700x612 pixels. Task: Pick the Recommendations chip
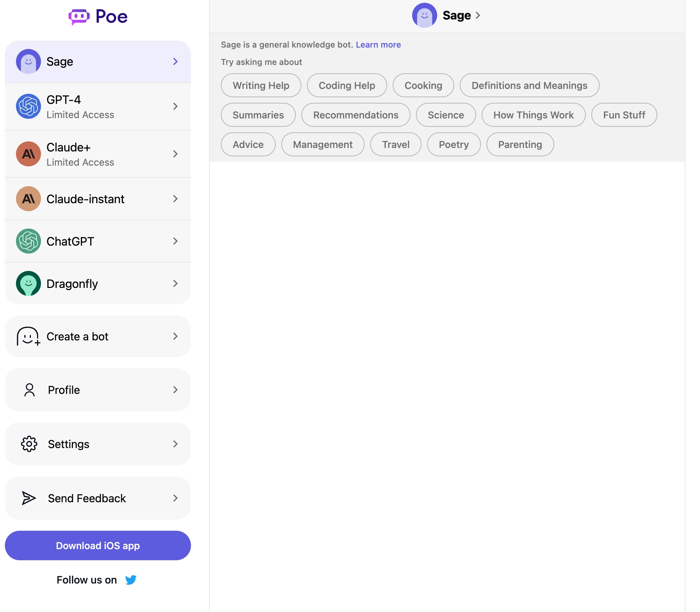coord(356,115)
